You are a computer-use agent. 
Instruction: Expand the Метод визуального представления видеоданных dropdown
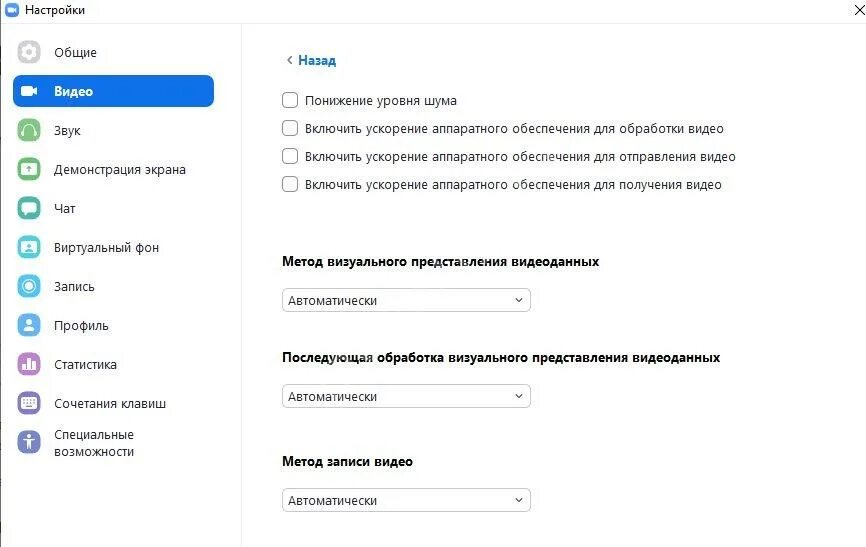click(406, 300)
